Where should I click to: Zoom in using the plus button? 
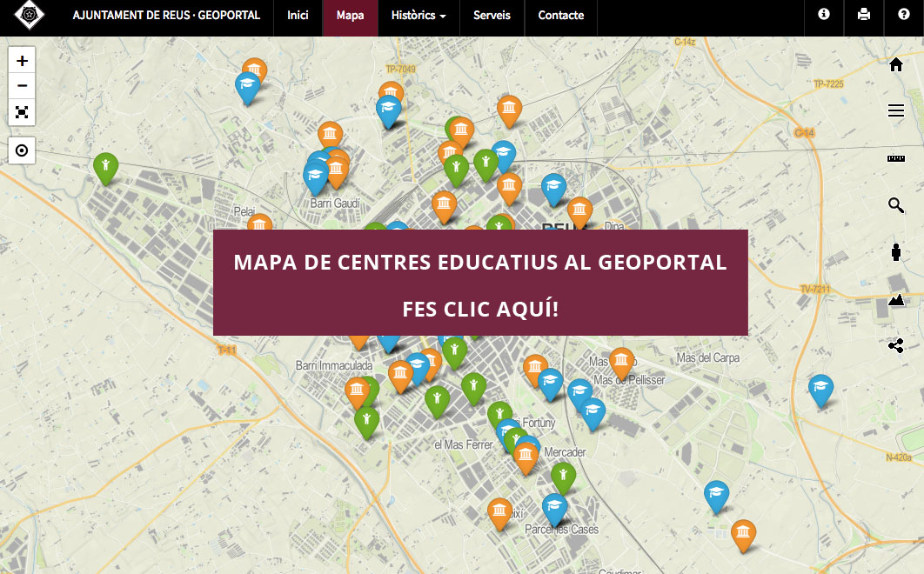click(21, 61)
